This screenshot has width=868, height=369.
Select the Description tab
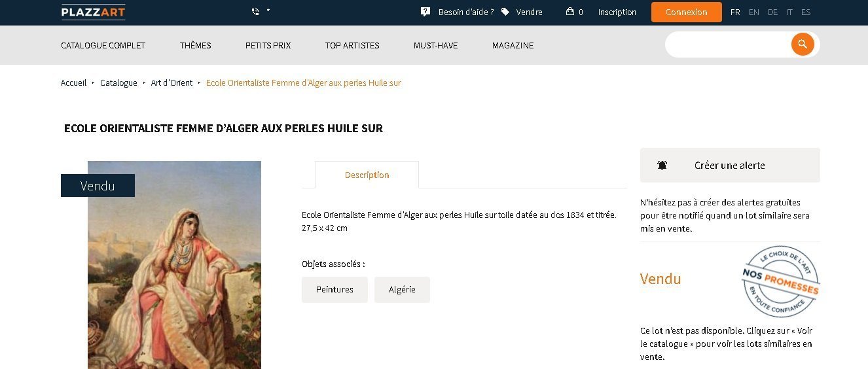click(x=367, y=175)
